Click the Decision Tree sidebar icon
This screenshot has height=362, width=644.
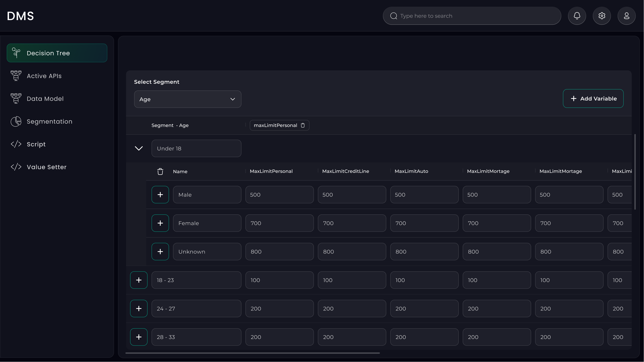click(x=16, y=53)
